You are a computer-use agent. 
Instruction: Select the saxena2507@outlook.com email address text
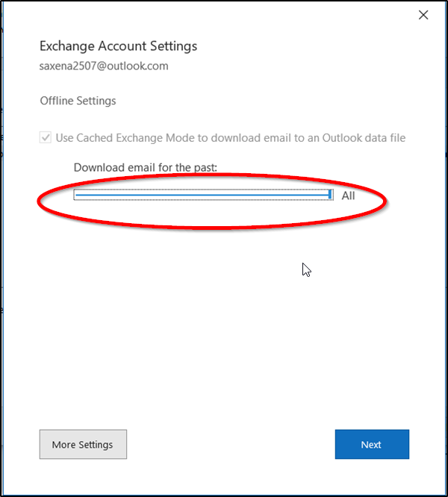point(104,66)
